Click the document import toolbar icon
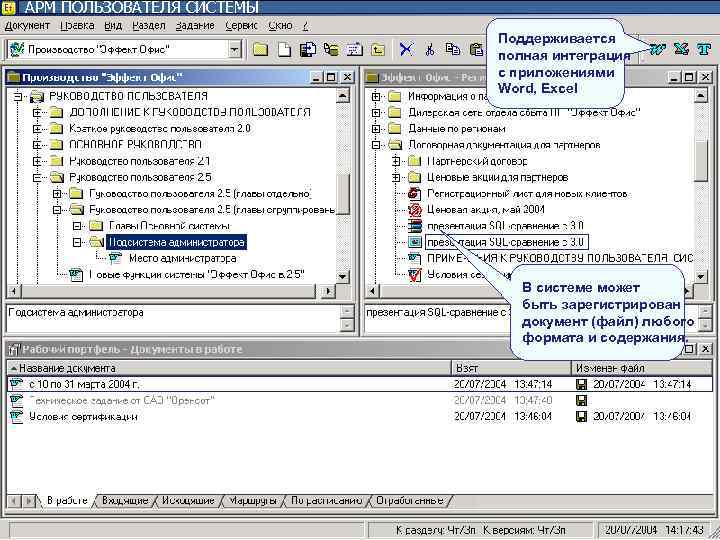The image size is (720, 540). [307, 49]
